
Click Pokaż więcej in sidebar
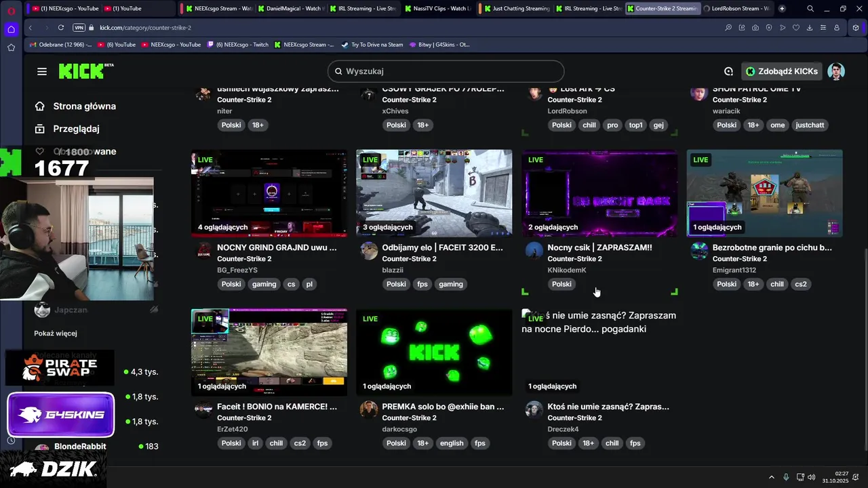click(56, 333)
